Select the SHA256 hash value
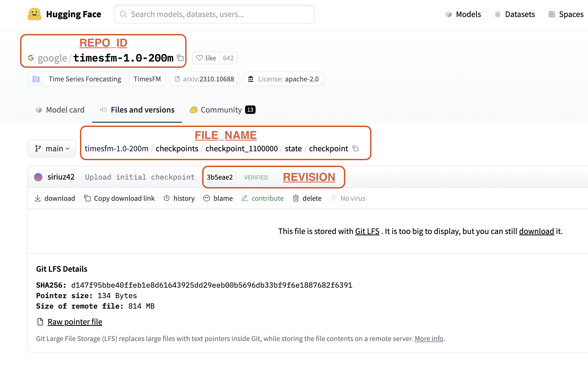588x379 pixels. [212, 285]
